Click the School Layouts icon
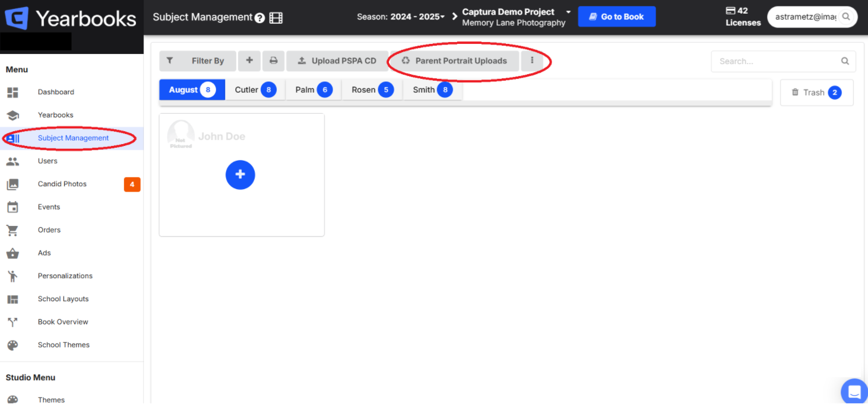 (x=12, y=299)
